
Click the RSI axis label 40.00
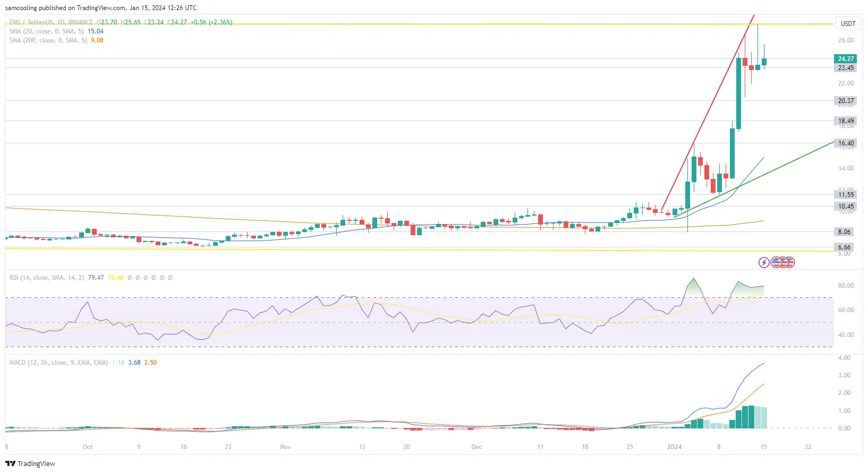click(846, 335)
